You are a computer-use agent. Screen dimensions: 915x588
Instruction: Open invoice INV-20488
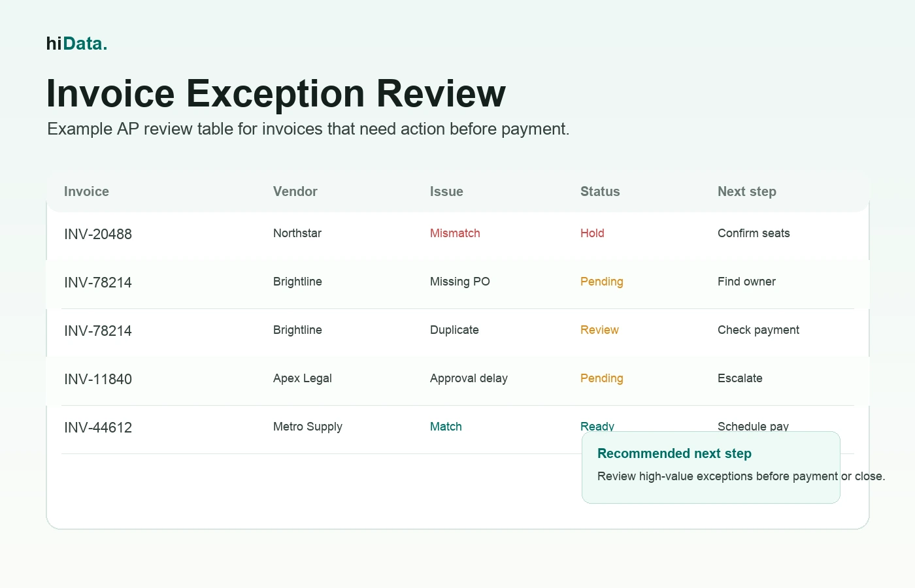tap(98, 234)
